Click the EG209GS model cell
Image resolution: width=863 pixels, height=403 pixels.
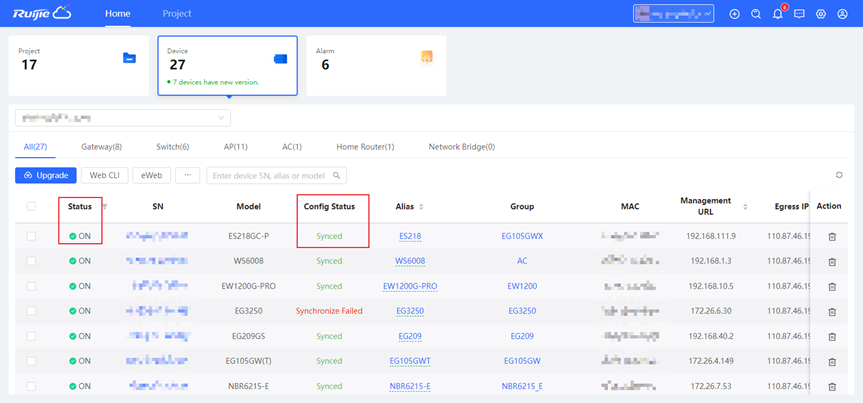248,336
